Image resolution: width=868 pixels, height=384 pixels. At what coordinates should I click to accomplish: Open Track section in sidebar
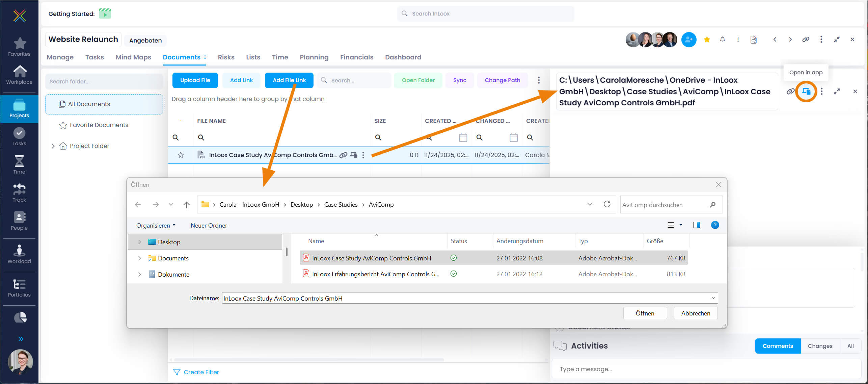pos(19,193)
